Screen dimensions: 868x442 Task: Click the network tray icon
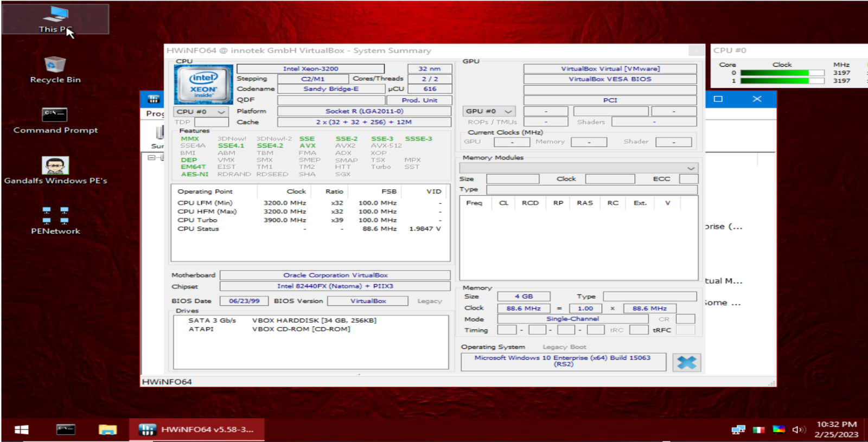738,430
